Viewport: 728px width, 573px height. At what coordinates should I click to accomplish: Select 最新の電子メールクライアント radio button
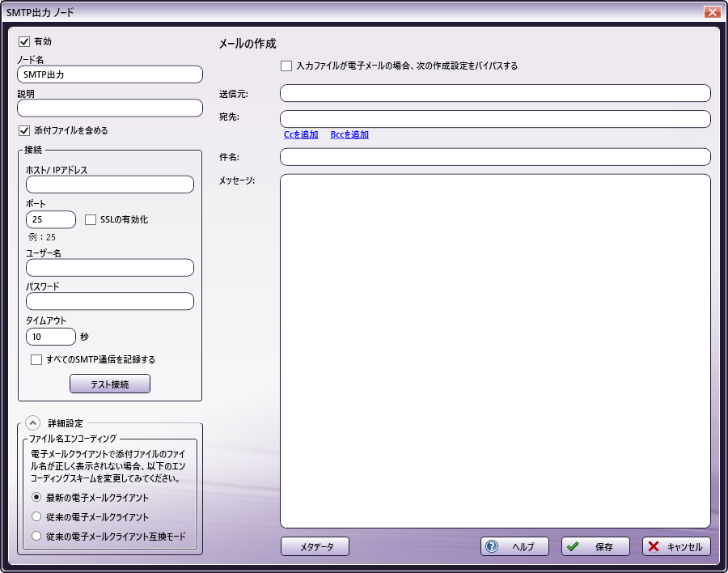pos(36,498)
